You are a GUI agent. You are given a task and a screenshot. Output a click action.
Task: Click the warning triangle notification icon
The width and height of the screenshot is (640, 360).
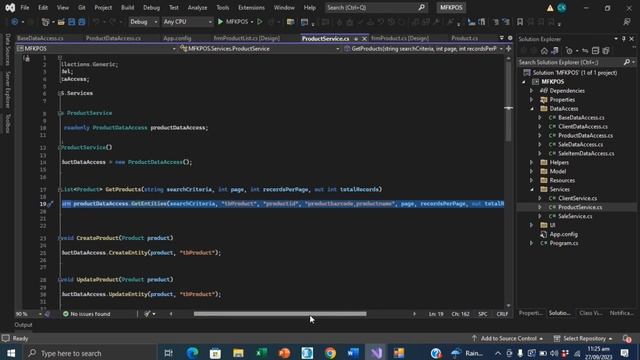coord(550,8)
